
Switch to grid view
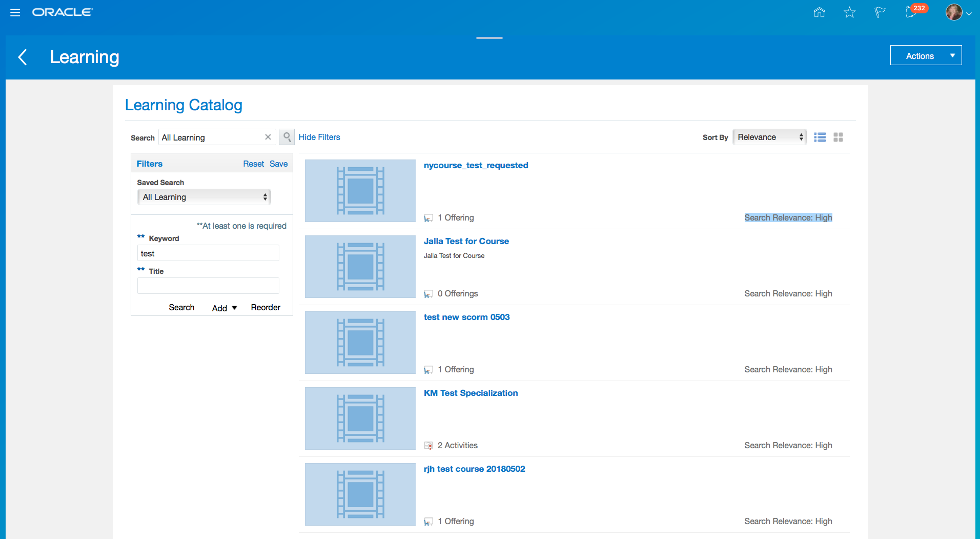pos(839,137)
